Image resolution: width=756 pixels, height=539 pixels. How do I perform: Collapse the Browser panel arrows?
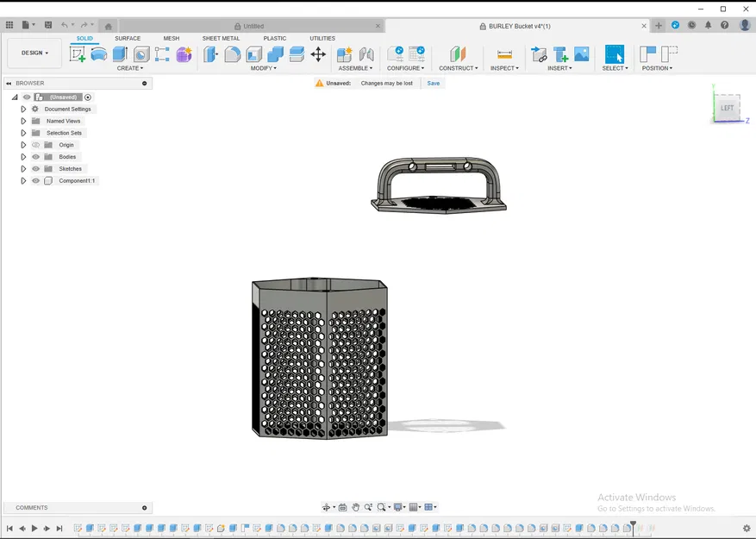(9, 83)
